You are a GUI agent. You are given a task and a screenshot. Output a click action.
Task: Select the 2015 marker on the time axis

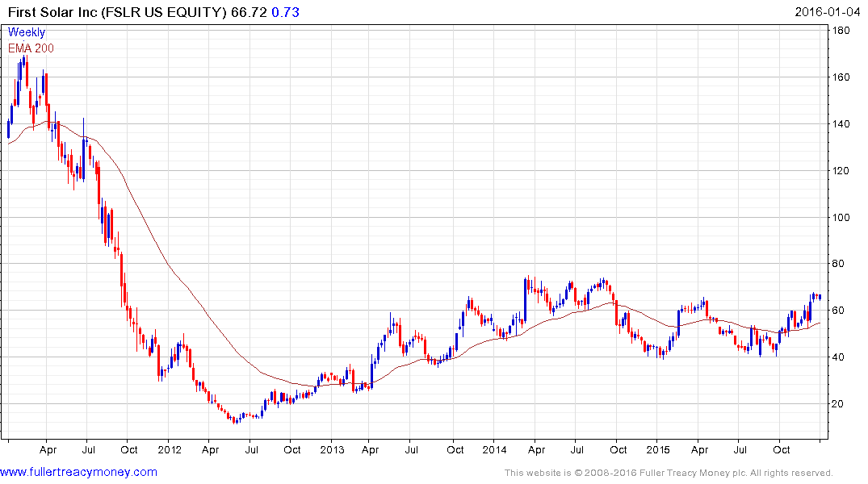point(659,449)
